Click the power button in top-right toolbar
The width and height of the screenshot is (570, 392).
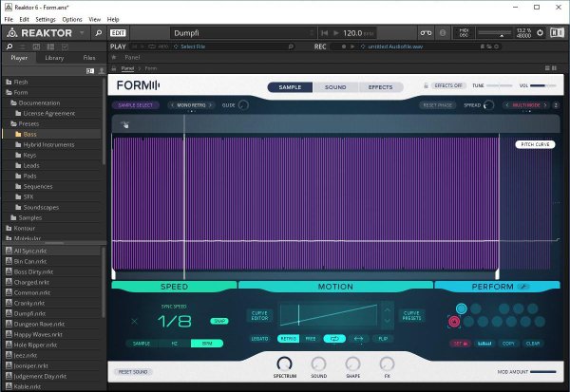pos(557,32)
